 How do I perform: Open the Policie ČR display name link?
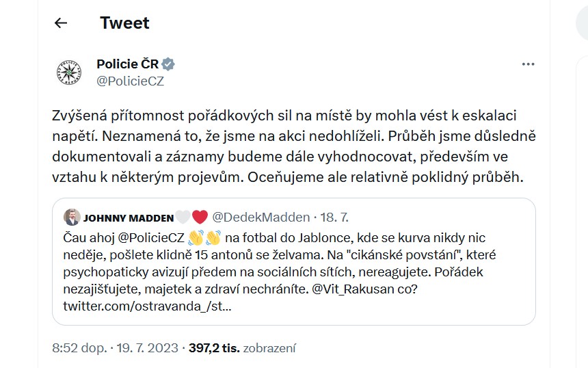pos(127,64)
